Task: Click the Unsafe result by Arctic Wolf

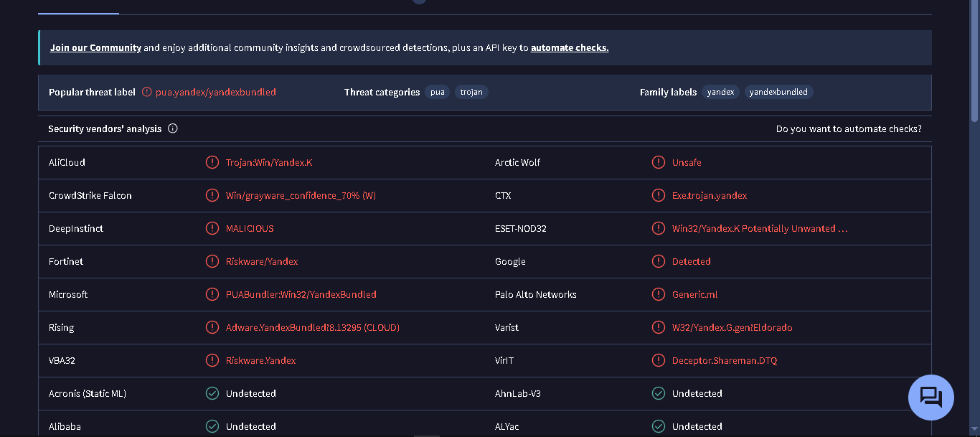Action: coord(687,163)
